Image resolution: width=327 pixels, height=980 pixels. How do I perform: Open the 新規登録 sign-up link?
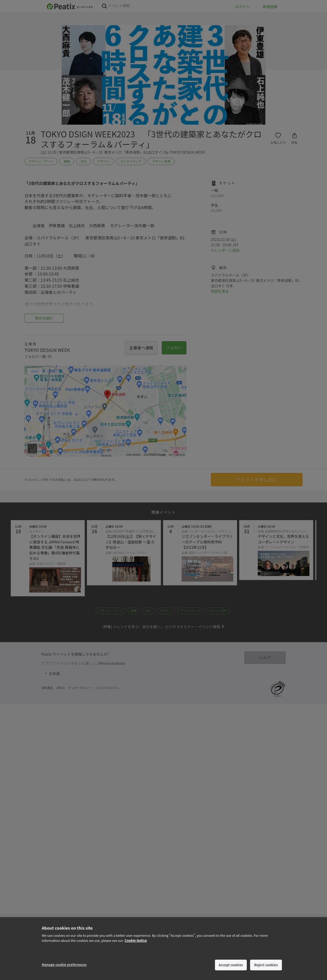[270, 7]
